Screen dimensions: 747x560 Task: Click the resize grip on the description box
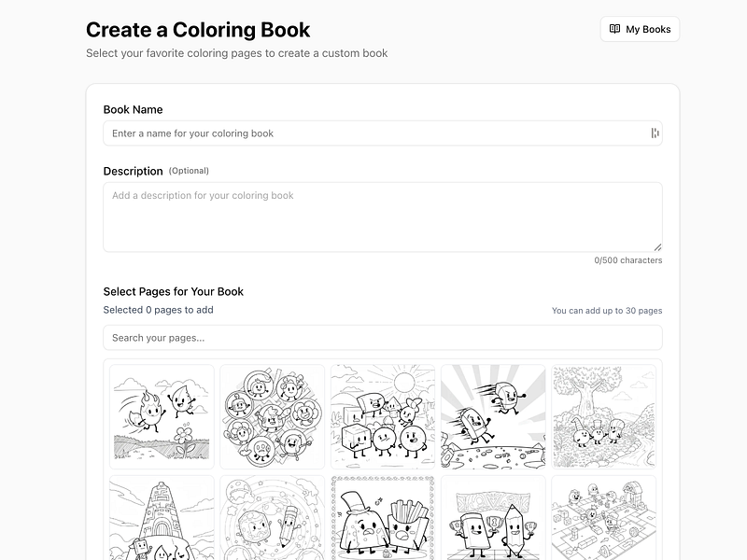coord(658,245)
